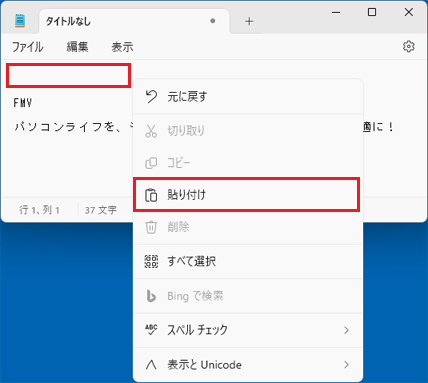Choose 元に戻す from context menu
The width and height of the screenshot is (428, 383).
click(248, 97)
